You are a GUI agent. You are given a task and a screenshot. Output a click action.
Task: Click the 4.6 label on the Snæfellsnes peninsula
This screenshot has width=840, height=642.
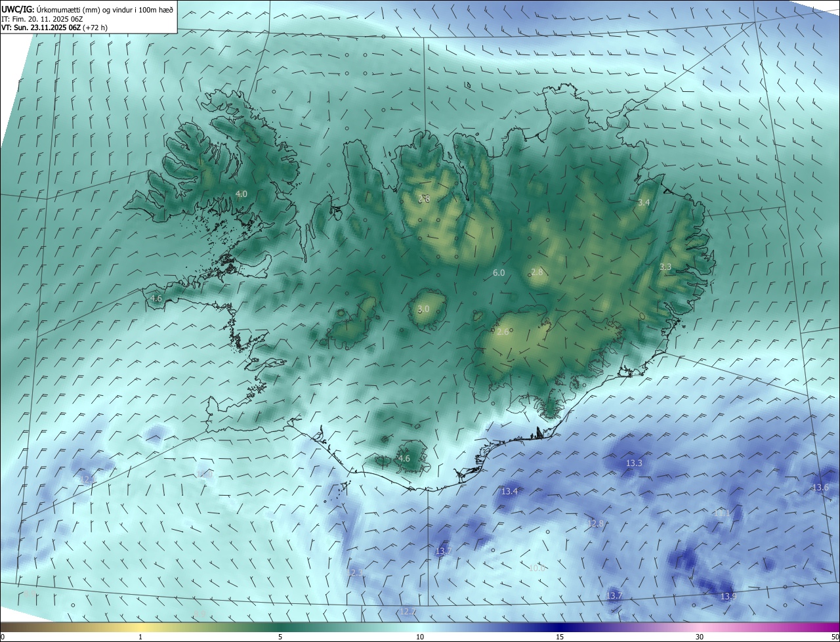click(x=156, y=298)
